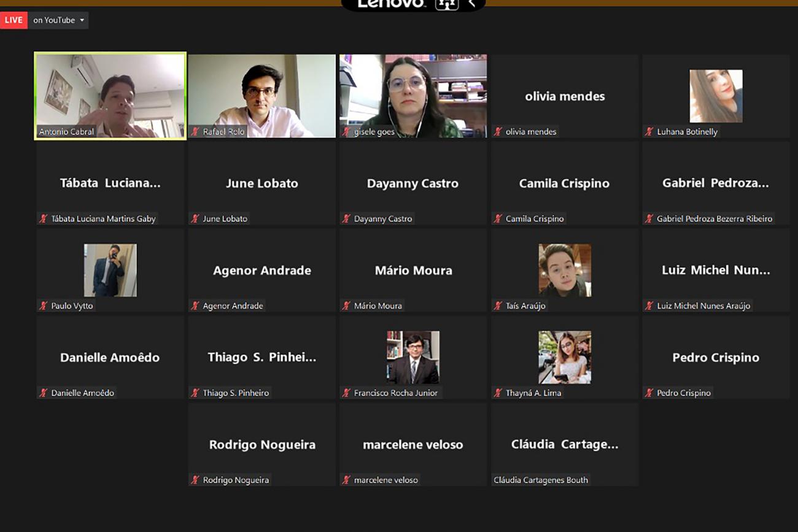Click the large 'Rodrigo Nogueira' tile name
Viewport: 798px width, 532px height.
(262, 445)
